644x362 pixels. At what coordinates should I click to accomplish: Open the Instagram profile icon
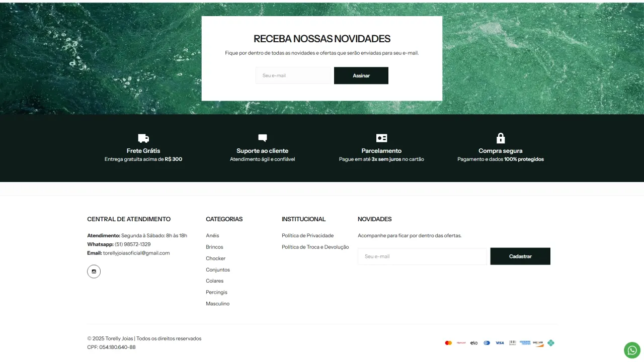click(x=94, y=271)
